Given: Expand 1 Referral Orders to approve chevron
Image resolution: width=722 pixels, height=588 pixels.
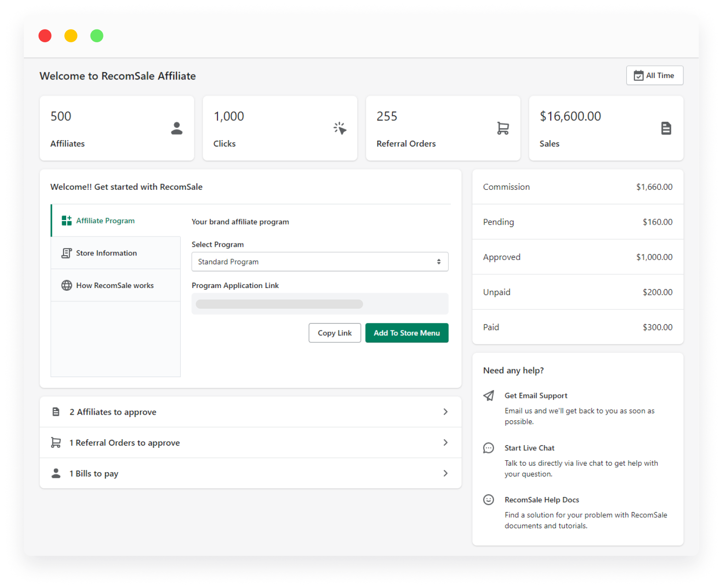Looking at the screenshot, I should 445,442.
